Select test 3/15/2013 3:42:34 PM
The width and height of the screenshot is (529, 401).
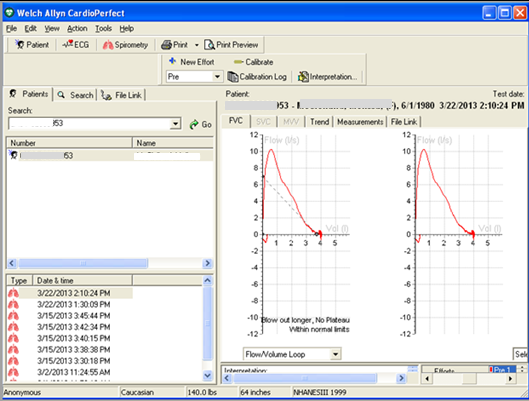(74, 327)
